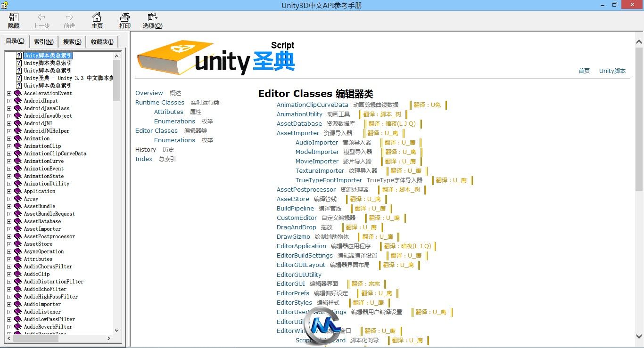Image resolution: width=644 pixels, height=348 pixels.
Task: Click the main page vertical scrollbar thumb
Action: 639,119
